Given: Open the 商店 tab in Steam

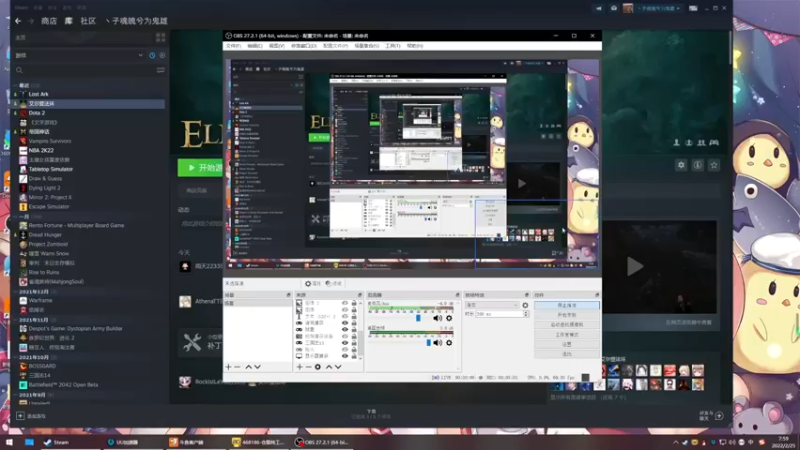Looking at the screenshot, I should tap(49, 21).
